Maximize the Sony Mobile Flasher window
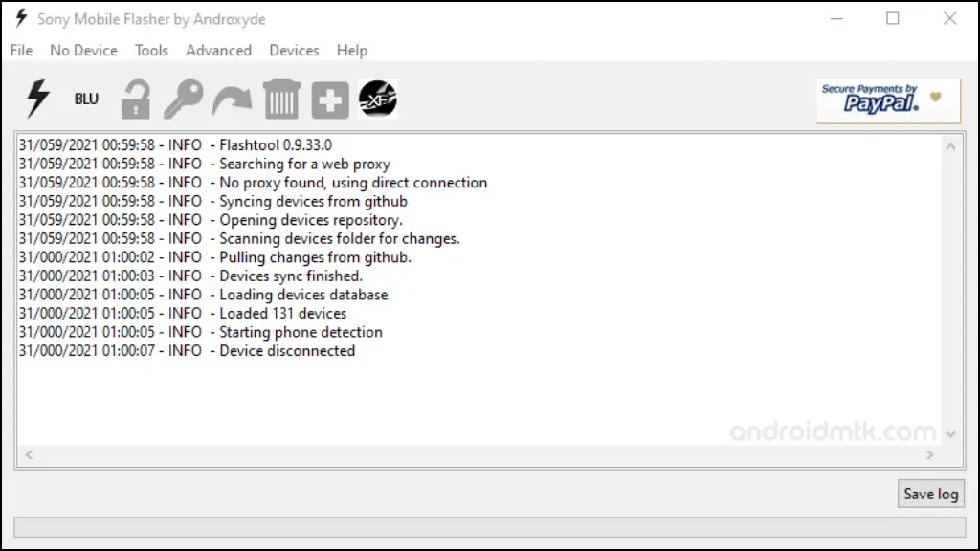This screenshot has width=980, height=551. [x=893, y=19]
